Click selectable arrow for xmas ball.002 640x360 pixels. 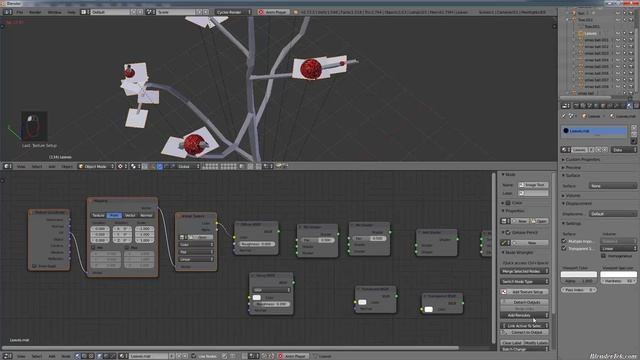point(624,47)
